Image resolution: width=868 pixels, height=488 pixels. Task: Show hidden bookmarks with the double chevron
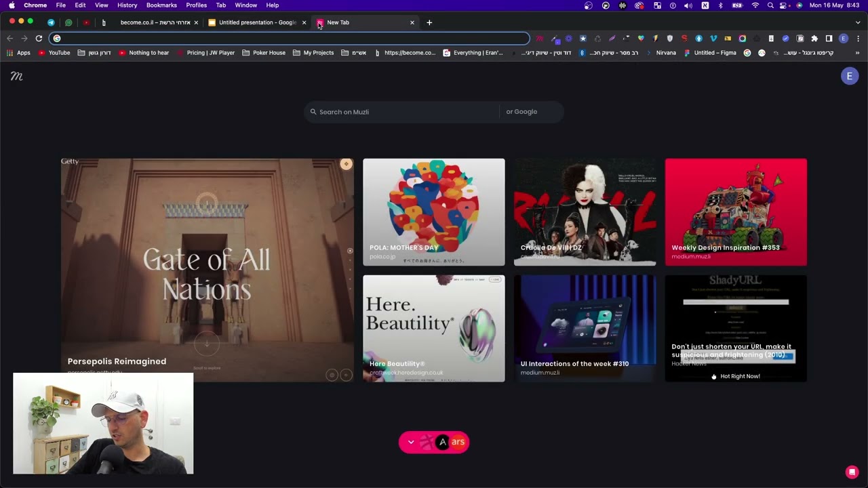857,53
